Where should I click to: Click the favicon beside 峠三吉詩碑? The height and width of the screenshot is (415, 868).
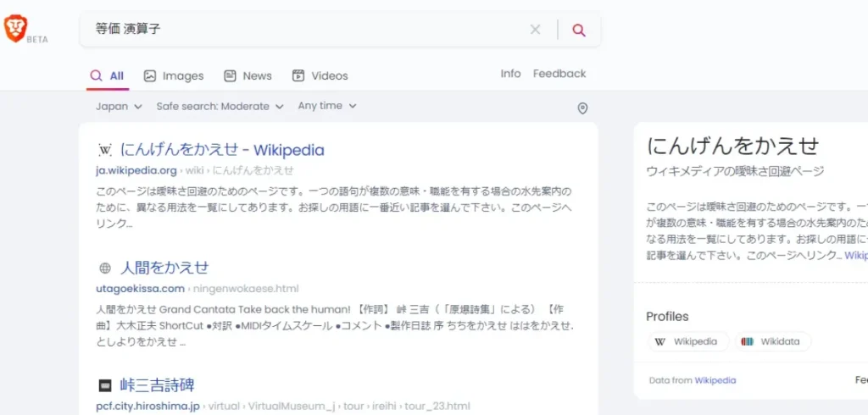pos(105,385)
